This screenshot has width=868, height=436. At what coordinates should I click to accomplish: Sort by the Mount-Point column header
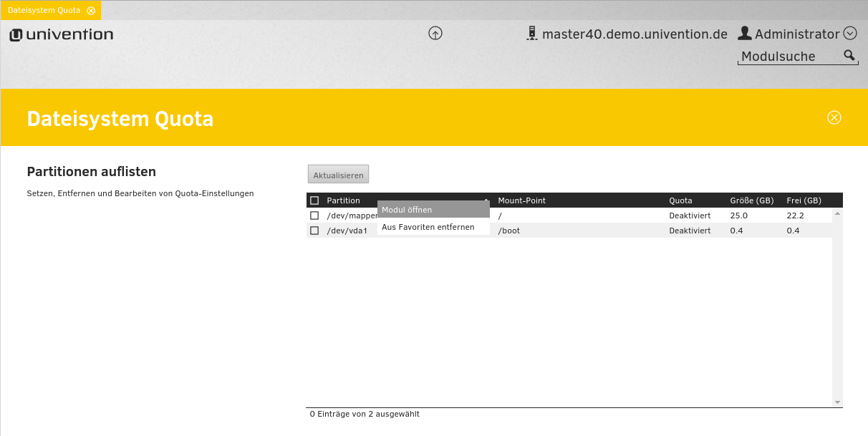coord(521,200)
